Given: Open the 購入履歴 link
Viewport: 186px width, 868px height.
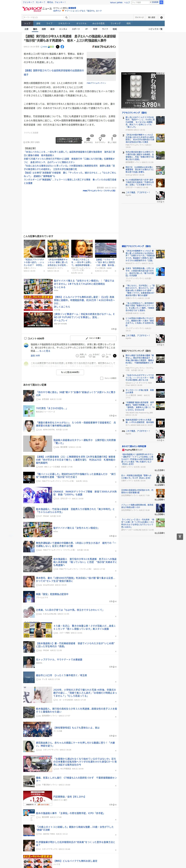Looking at the screenshot, I should pyautogui.click(x=152, y=17).
